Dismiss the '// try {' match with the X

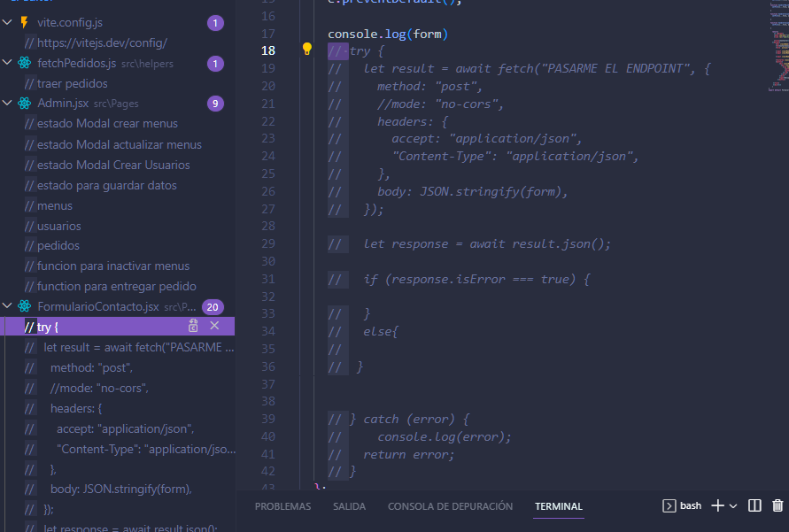213,327
